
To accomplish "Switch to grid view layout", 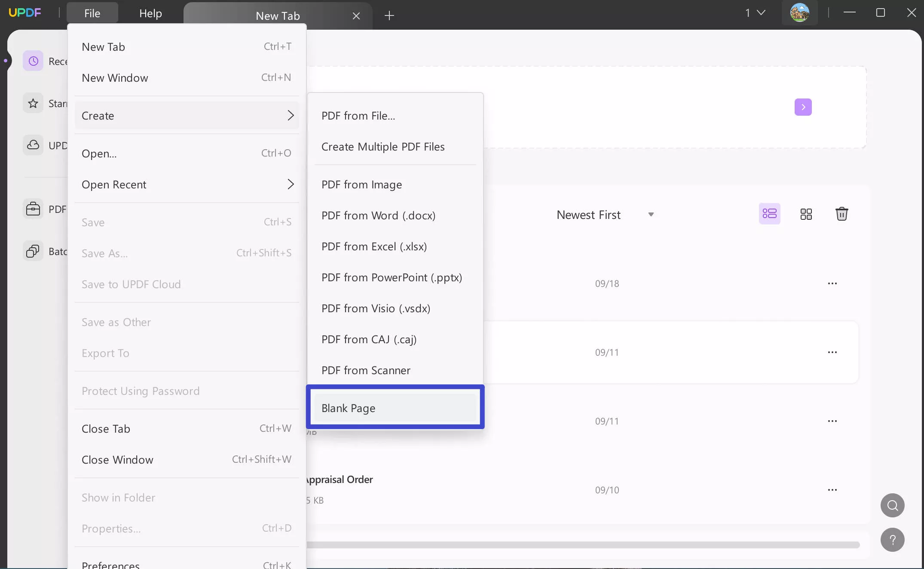I will (x=806, y=214).
